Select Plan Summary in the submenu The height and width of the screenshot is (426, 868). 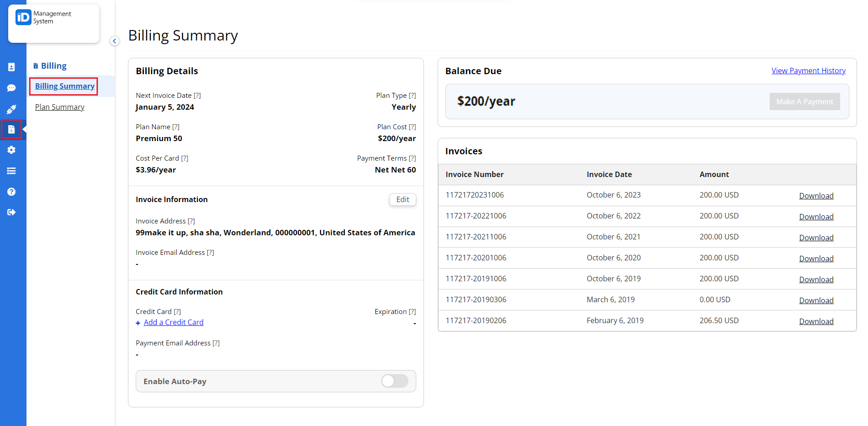click(x=60, y=107)
